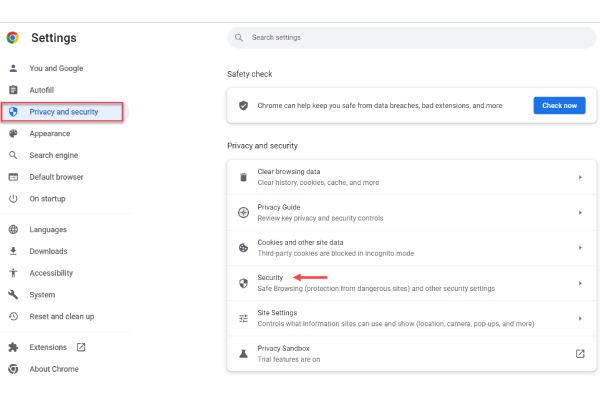Click the Security row shield icon
The height and width of the screenshot is (400, 600).
pyautogui.click(x=243, y=283)
